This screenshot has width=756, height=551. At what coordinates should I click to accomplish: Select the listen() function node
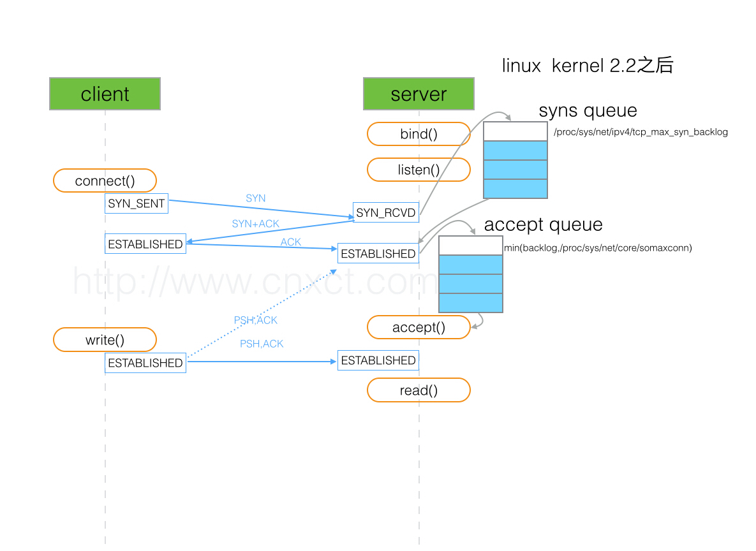[419, 170]
